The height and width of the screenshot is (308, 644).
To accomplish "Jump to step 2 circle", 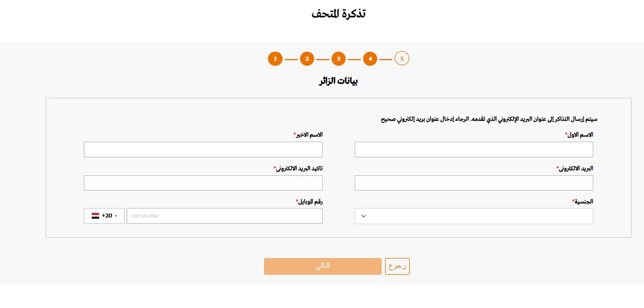I will pos(306,58).
